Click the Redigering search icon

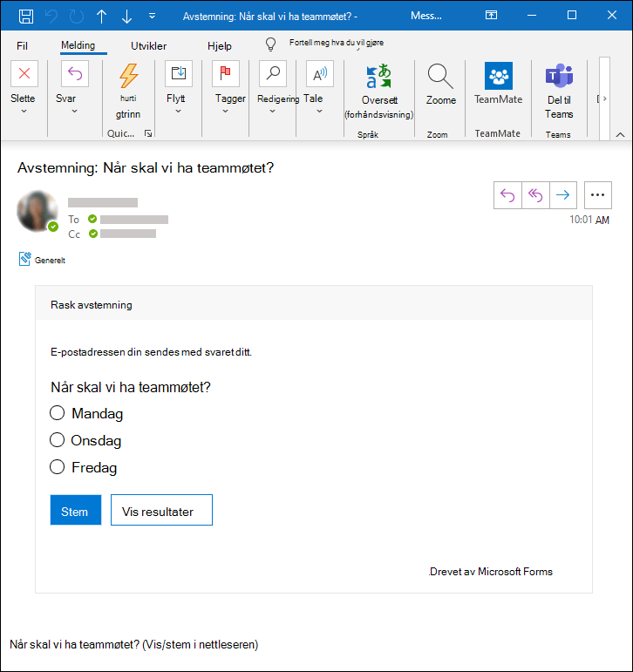tap(273, 73)
